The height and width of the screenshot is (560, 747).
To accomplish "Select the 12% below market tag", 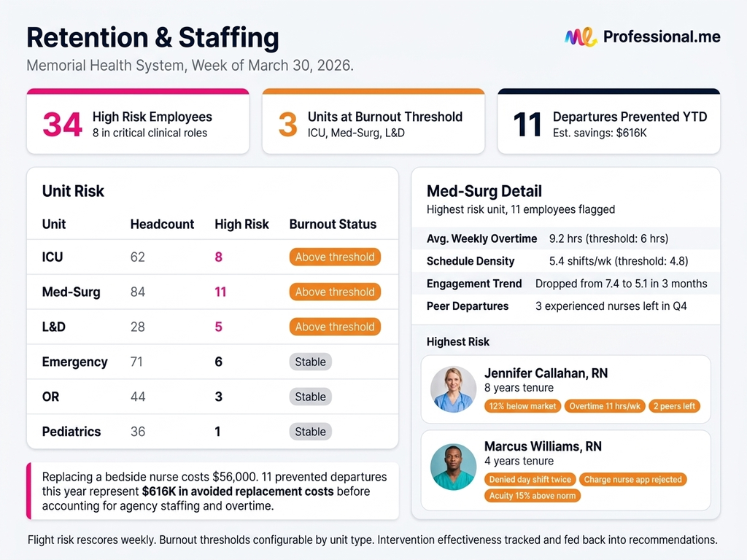I will click(x=522, y=406).
